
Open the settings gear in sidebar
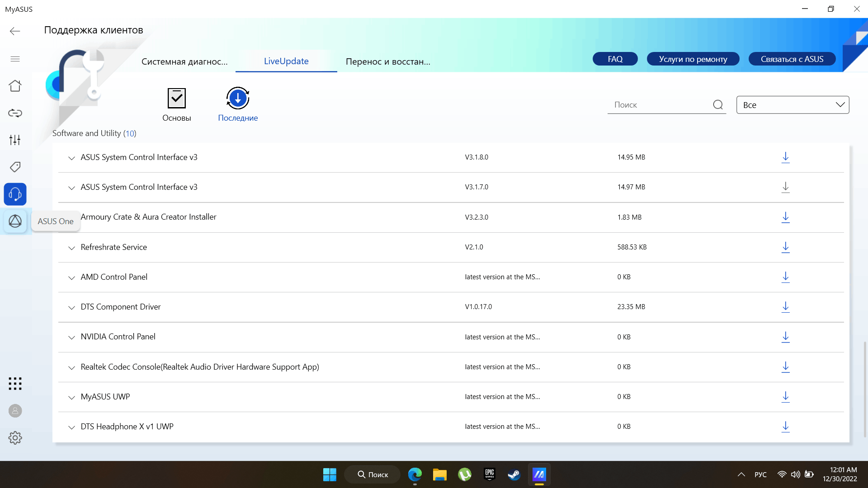pos(15,438)
